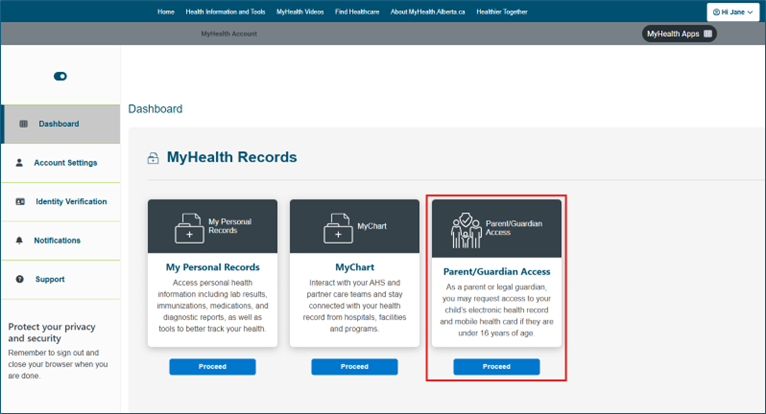Click the Notifications bell icon
This screenshot has width=766, height=414.
(20, 241)
